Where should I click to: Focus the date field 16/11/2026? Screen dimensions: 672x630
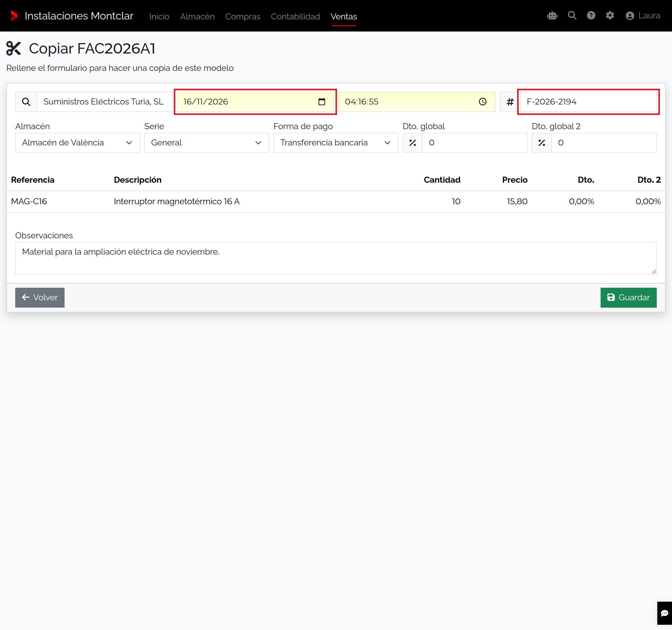[x=255, y=102]
